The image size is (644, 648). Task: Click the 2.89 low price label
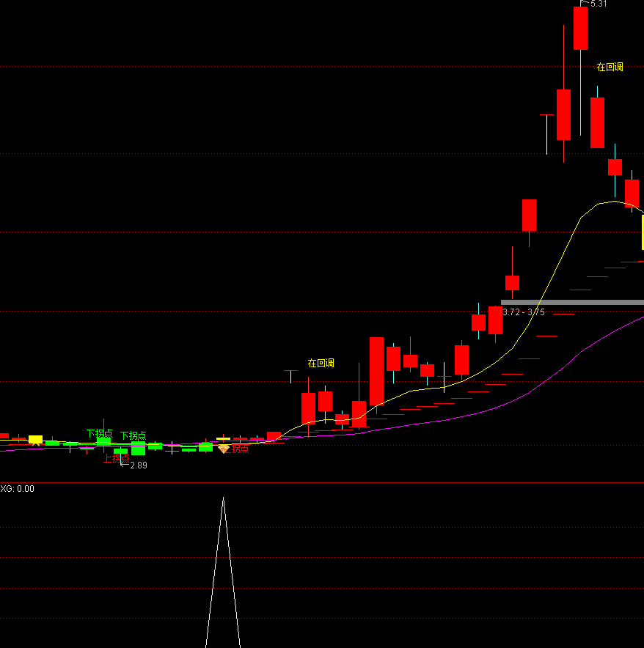click(138, 465)
